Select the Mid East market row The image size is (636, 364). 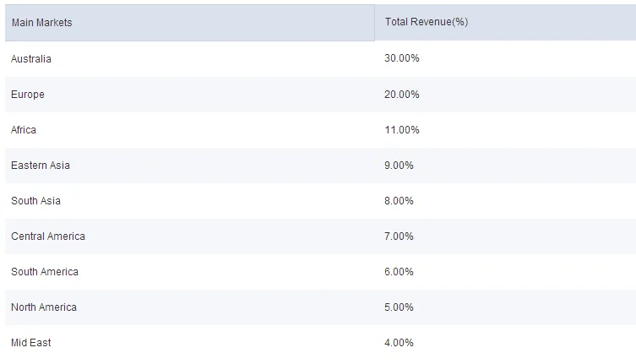click(x=31, y=343)
